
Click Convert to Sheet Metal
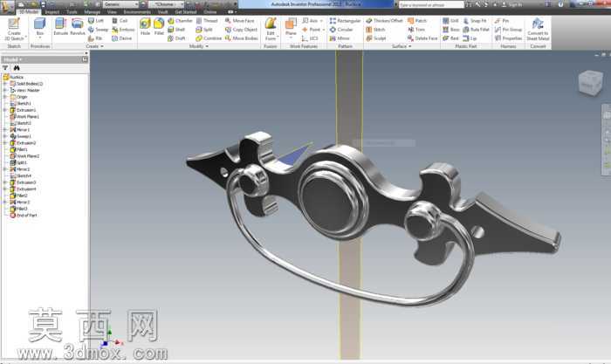[x=538, y=30]
